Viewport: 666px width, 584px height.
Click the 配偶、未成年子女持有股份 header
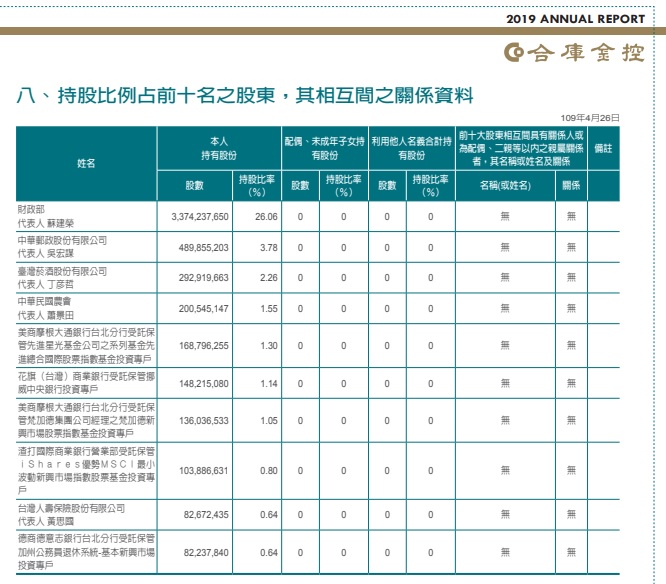(x=325, y=149)
